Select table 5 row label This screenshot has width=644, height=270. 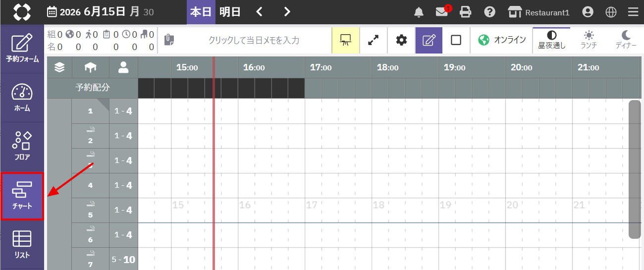(x=90, y=210)
